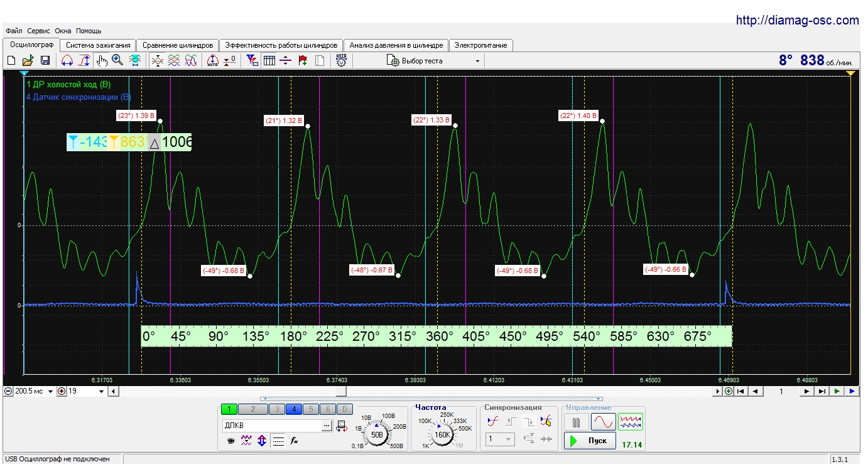868x467 pixels.
Task: Open the Файл menu
Action: (14, 31)
